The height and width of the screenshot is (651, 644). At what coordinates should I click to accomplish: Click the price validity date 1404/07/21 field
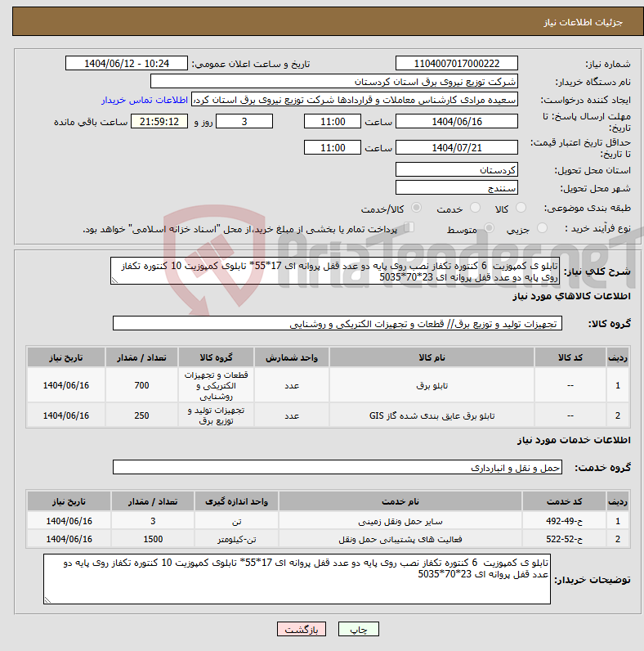coord(457,147)
